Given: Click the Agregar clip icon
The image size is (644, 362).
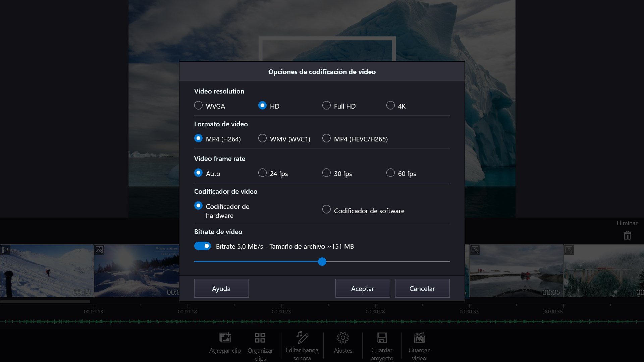Looking at the screenshot, I should [x=225, y=338].
